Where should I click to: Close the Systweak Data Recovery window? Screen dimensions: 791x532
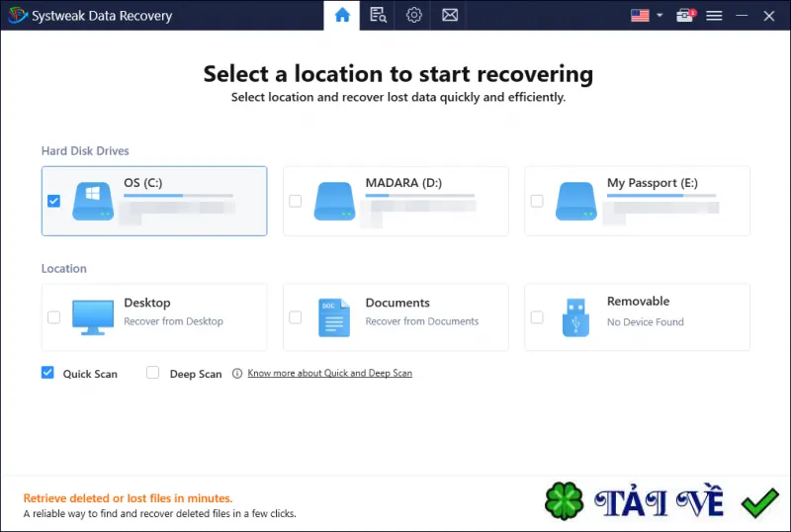[x=769, y=16]
